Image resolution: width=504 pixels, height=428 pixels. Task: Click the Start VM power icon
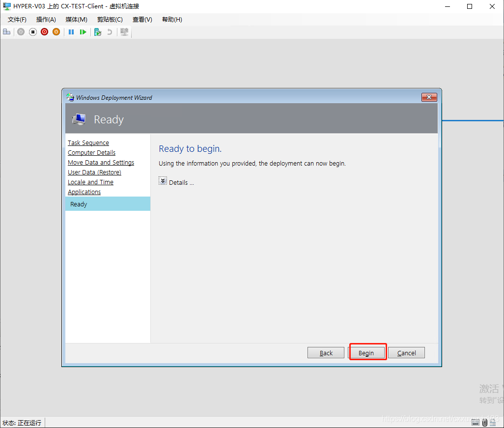(x=21, y=32)
